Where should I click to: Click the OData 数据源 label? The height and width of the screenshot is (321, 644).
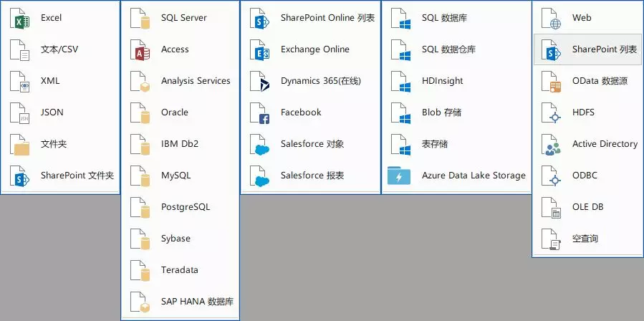click(x=600, y=81)
